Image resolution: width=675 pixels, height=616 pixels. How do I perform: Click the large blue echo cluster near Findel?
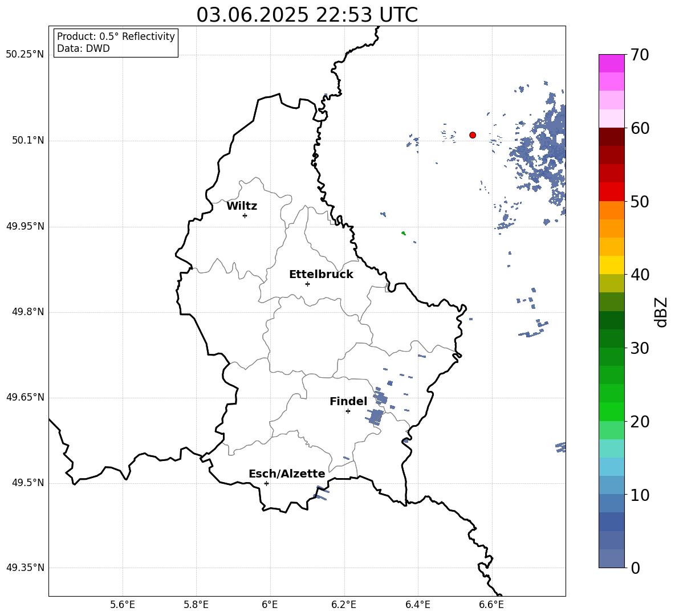pos(375,417)
